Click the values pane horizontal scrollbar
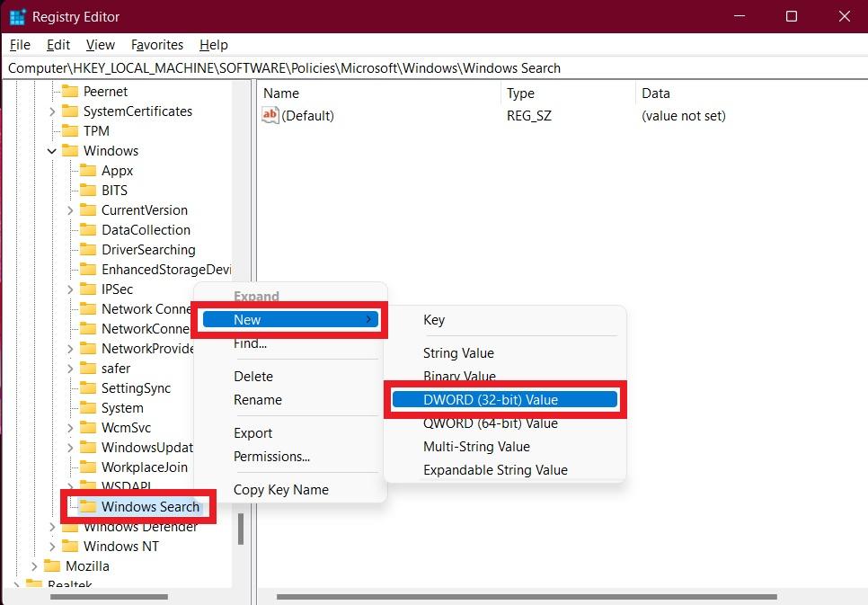 tap(527, 597)
